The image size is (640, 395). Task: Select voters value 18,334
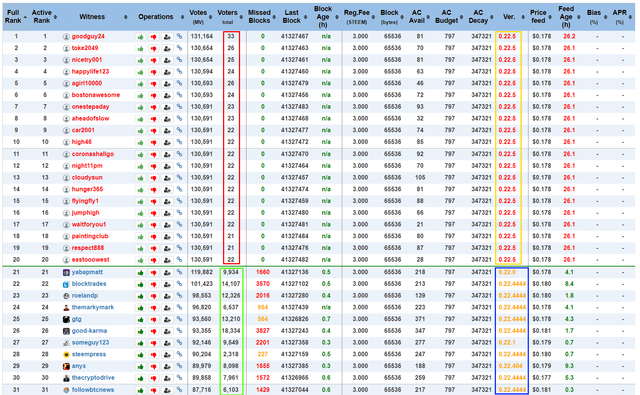click(x=231, y=331)
